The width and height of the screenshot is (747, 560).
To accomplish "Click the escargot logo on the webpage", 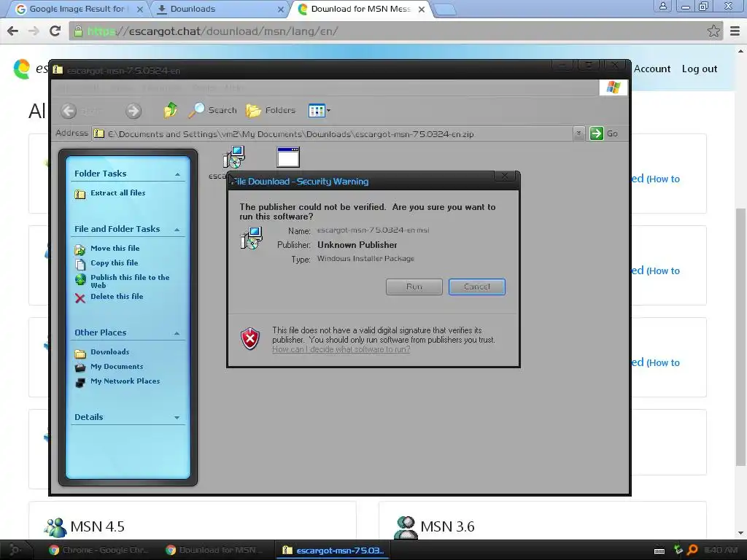I will [x=22, y=69].
